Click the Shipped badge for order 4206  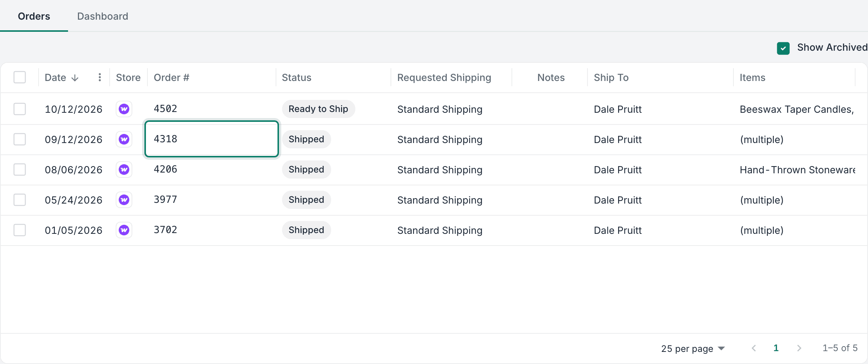307,170
